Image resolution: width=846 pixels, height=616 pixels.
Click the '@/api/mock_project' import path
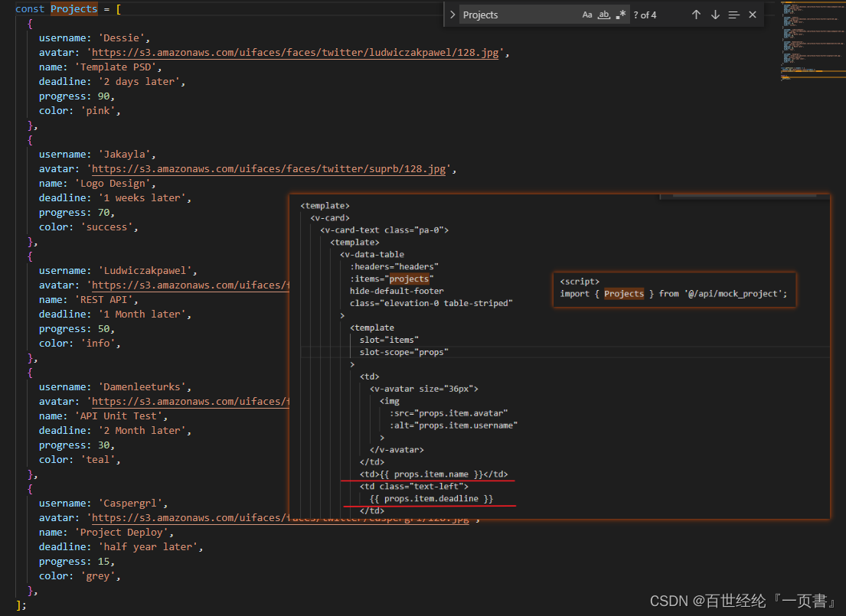[x=733, y=294]
